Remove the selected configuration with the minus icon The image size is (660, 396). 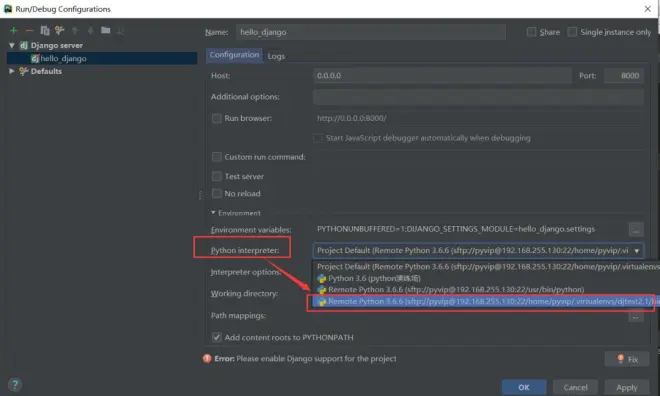point(29,30)
